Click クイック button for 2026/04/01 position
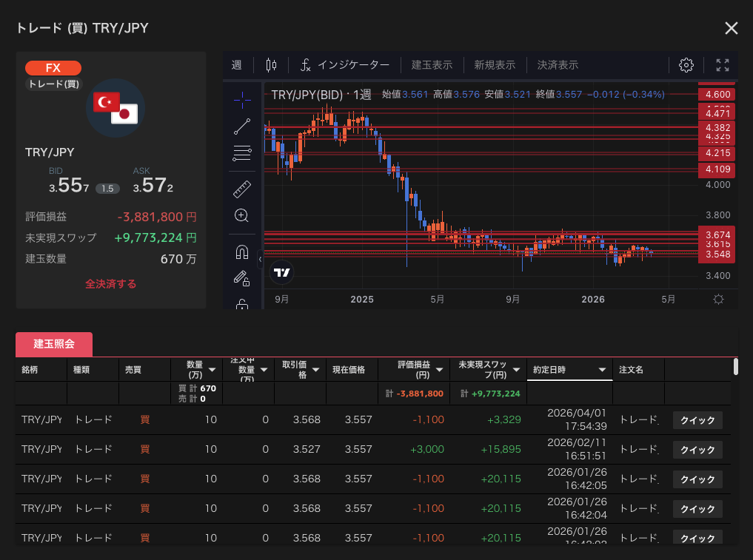Image resolution: width=753 pixels, height=560 pixels. 697,420
